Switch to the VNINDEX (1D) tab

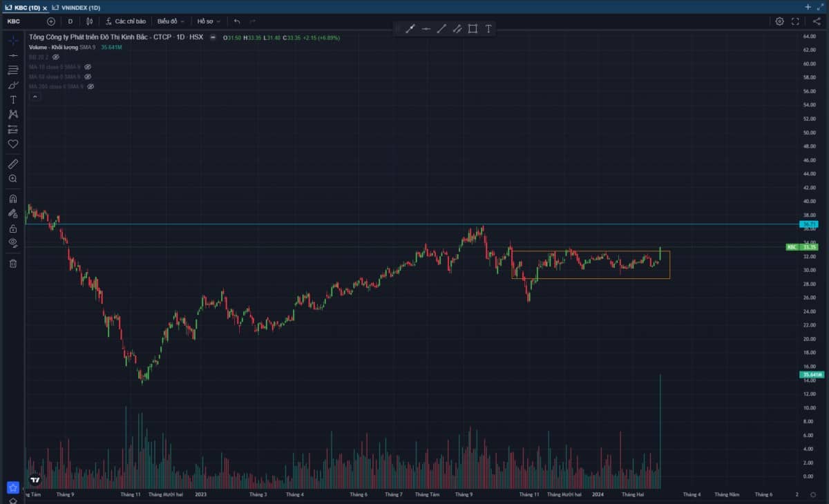(x=76, y=7)
